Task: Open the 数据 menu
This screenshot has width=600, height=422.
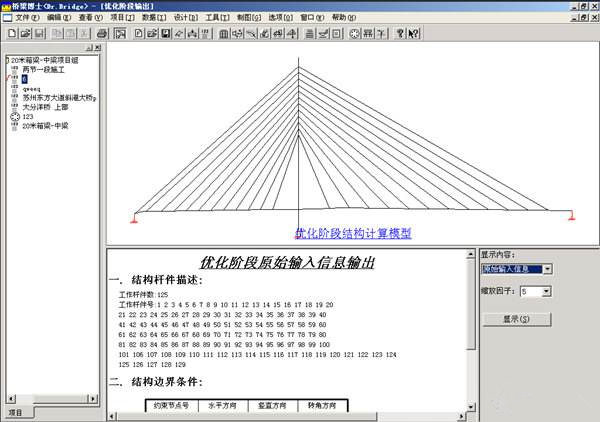Action: pos(154,18)
